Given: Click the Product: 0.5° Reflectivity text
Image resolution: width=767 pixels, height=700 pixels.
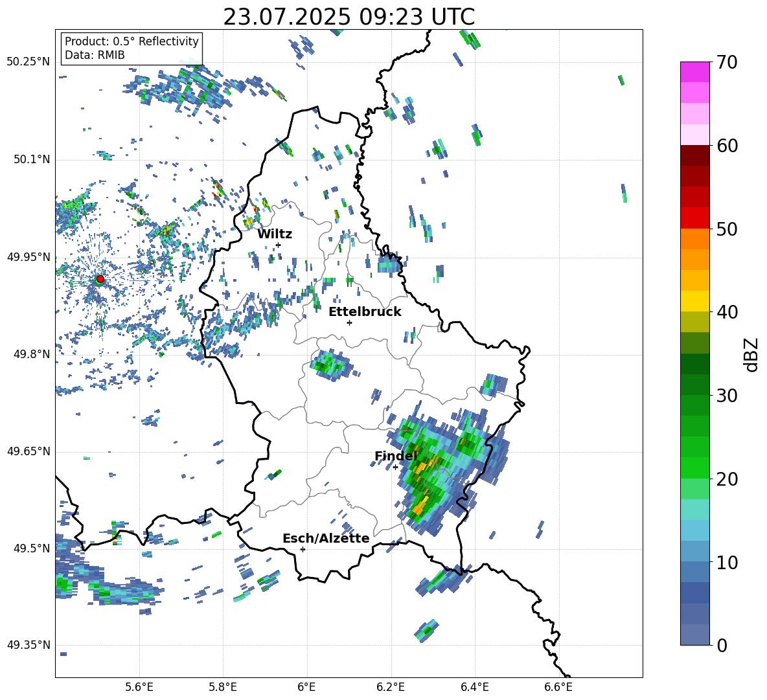Looking at the screenshot, I should (x=132, y=41).
